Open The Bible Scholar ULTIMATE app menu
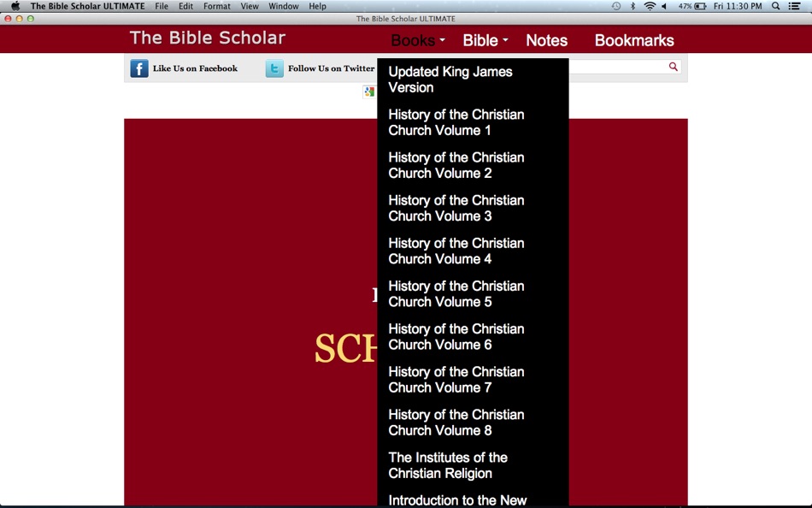The image size is (812, 508). pos(87,6)
